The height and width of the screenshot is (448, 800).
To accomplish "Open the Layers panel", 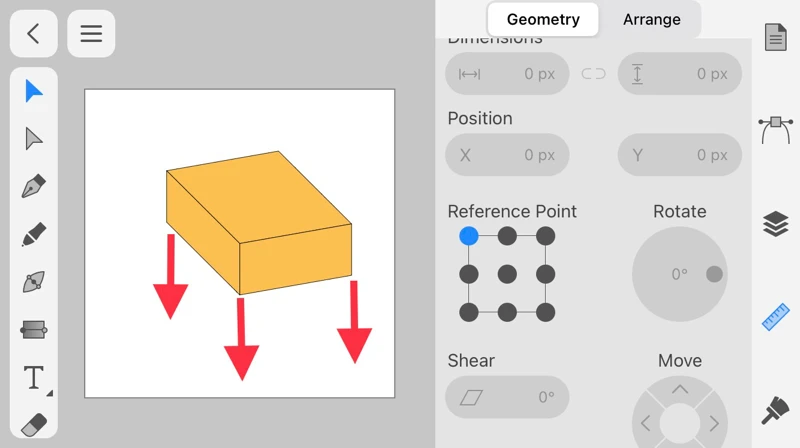I will (776, 224).
